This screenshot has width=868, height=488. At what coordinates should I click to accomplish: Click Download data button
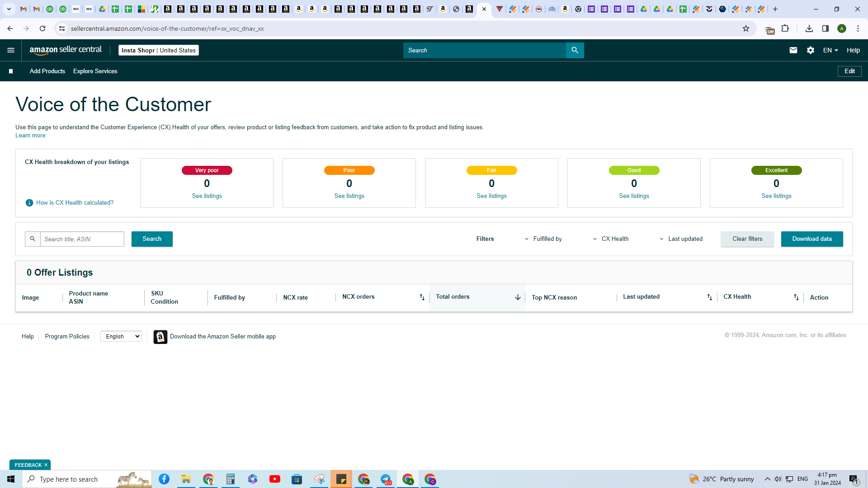[x=812, y=239]
